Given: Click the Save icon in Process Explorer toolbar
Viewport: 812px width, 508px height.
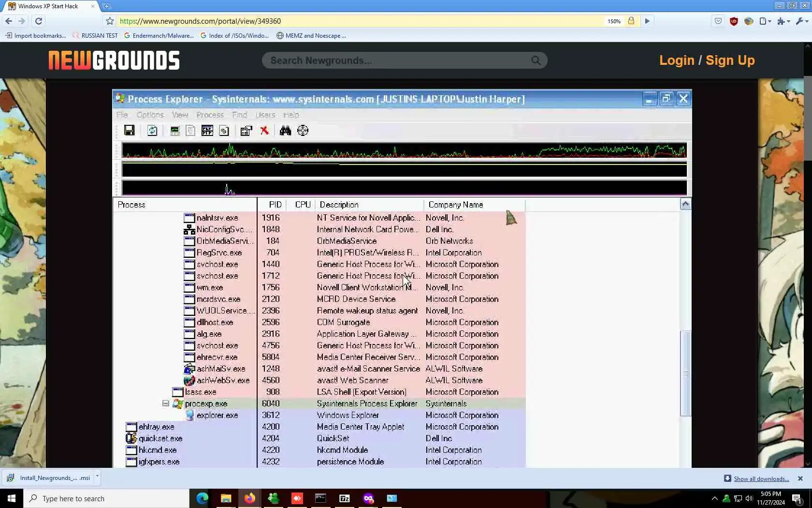Looking at the screenshot, I should (x=129, y=130).
